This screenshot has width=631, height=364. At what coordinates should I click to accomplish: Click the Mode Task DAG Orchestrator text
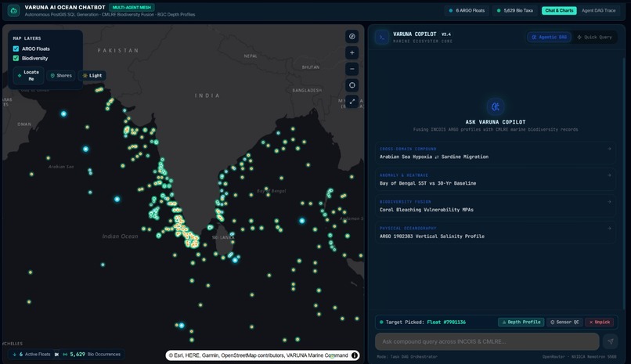407,357
